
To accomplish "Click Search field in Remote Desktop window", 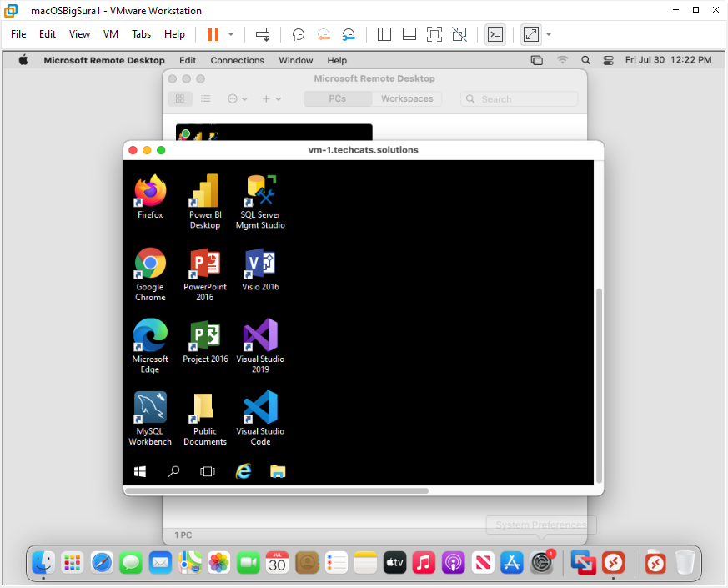I will point(519,99).
